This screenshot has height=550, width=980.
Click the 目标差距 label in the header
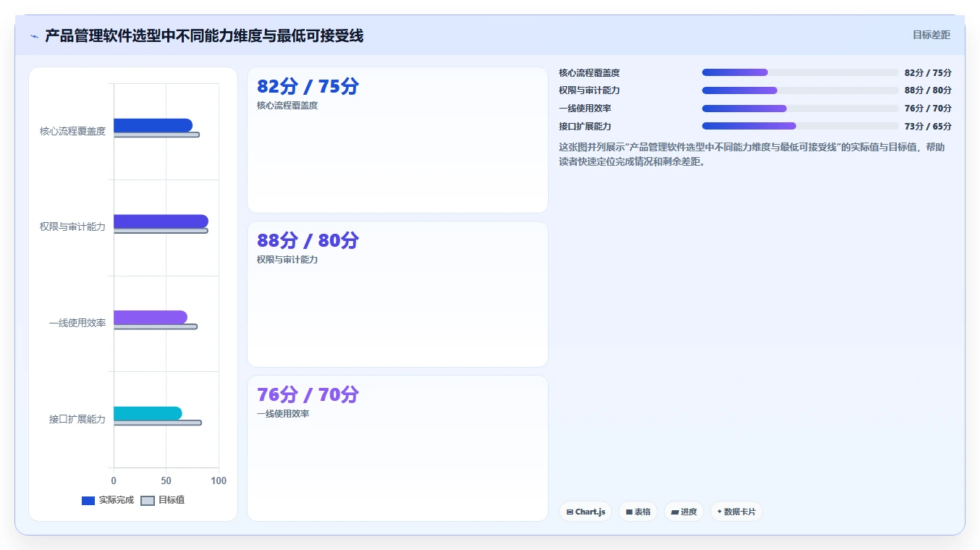(931, 35)
